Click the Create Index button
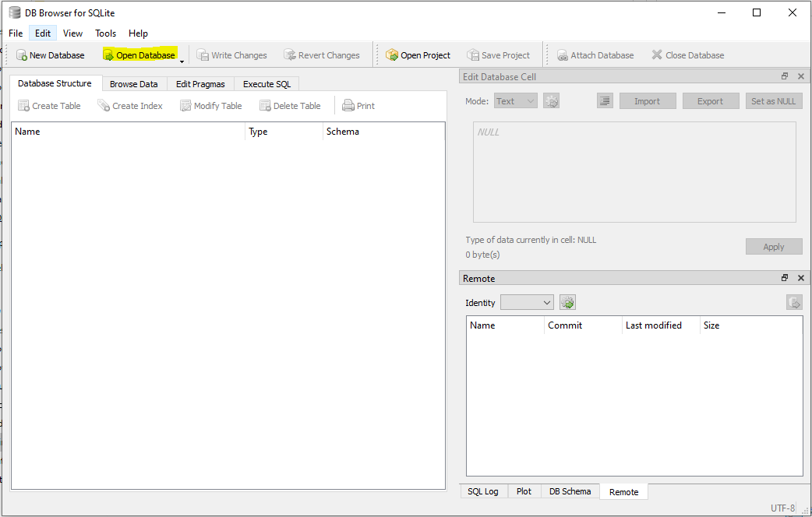 [130, 106]
